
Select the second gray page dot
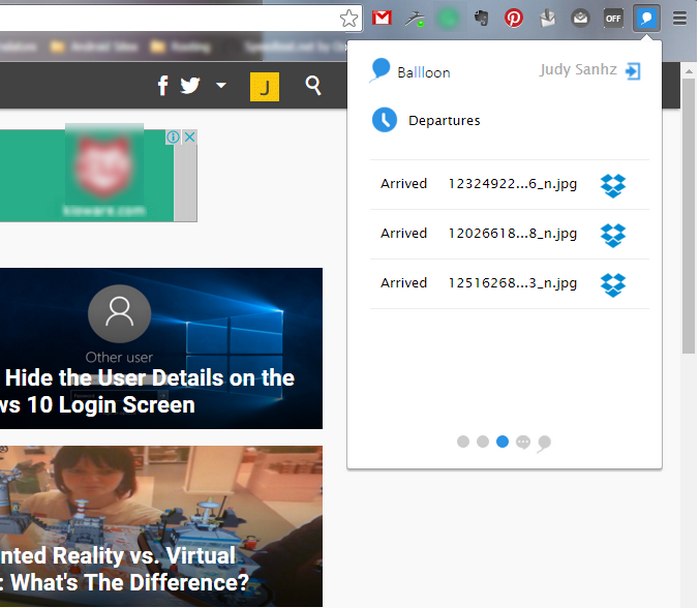pyautogui.click(x=483, y=441)
